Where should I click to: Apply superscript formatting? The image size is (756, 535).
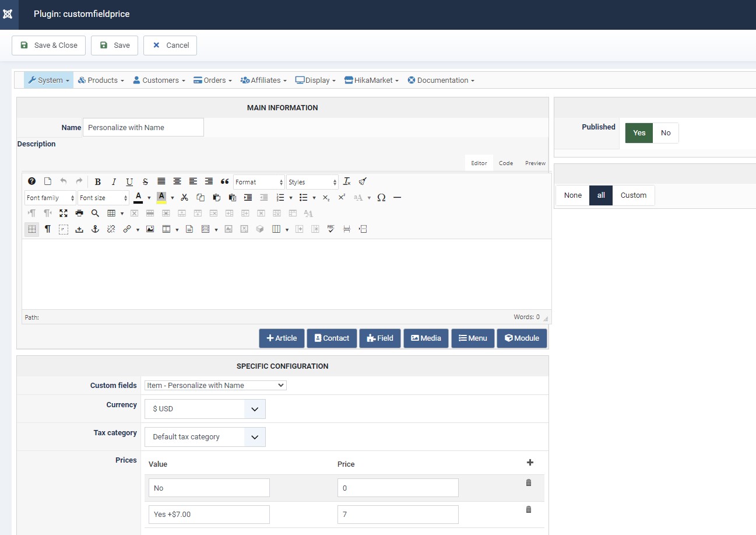click(342, 197)
